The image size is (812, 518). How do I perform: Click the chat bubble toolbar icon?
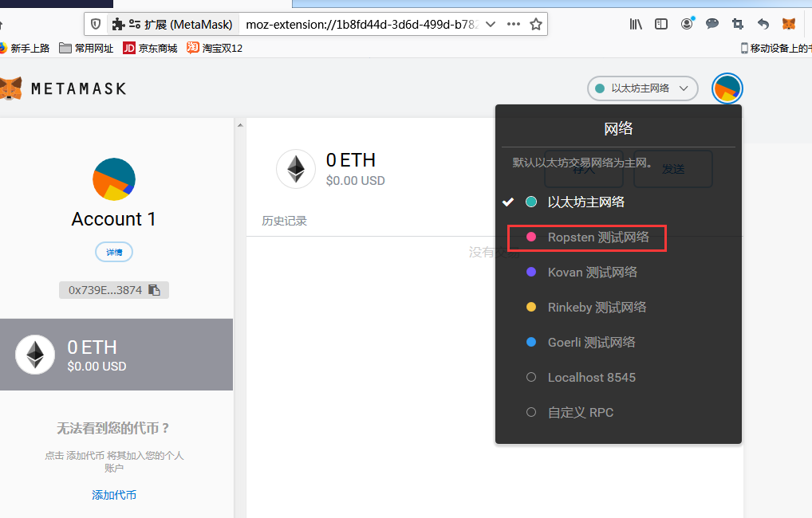[x=712, y=24]
